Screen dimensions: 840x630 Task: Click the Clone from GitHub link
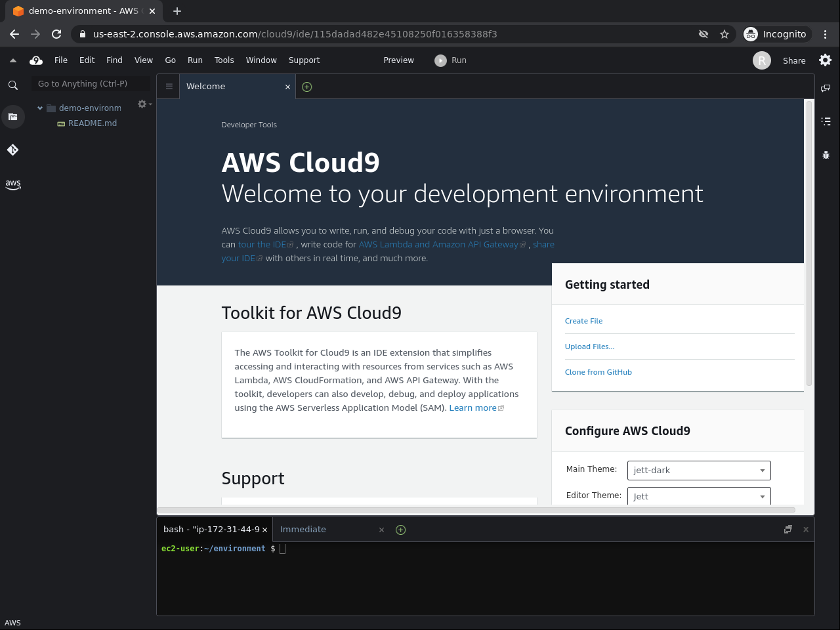pyautogui.click(x=598, y=372)
